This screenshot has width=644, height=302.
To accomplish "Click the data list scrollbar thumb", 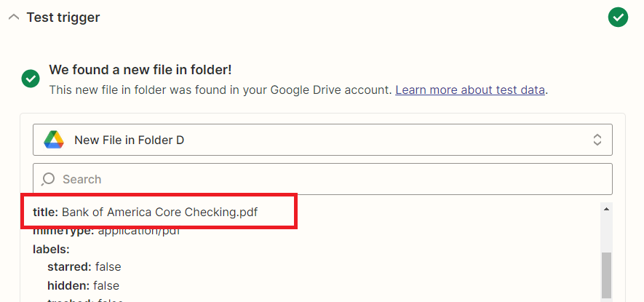I will (606, 275).
